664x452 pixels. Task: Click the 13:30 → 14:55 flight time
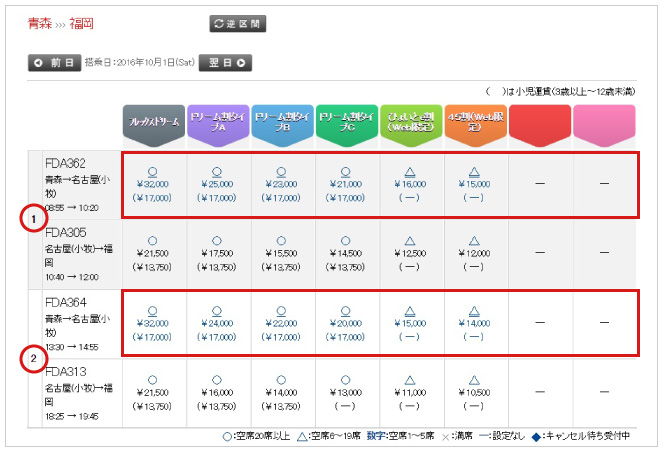[72, 347]
